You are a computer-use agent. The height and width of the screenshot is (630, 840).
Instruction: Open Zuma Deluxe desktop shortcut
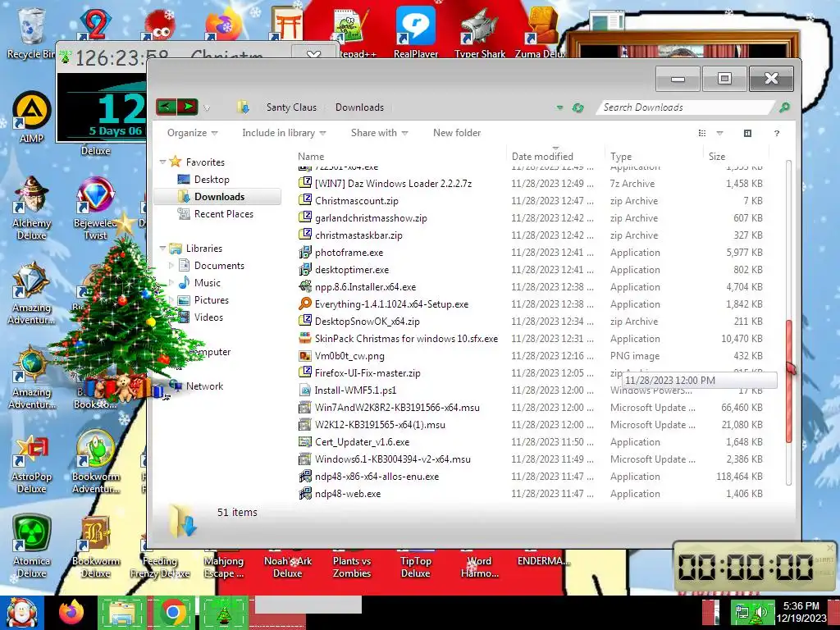click(x=541, y=32)
